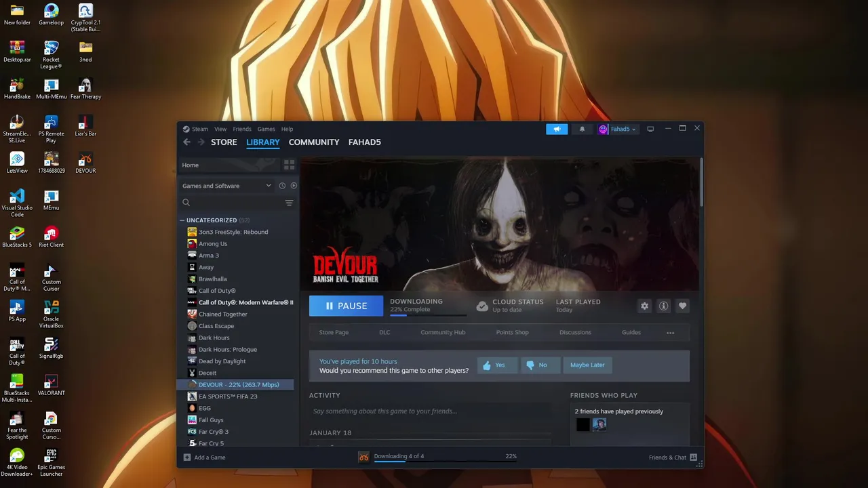Click the DEVOUR download progress bar

(x=428, y=315)
